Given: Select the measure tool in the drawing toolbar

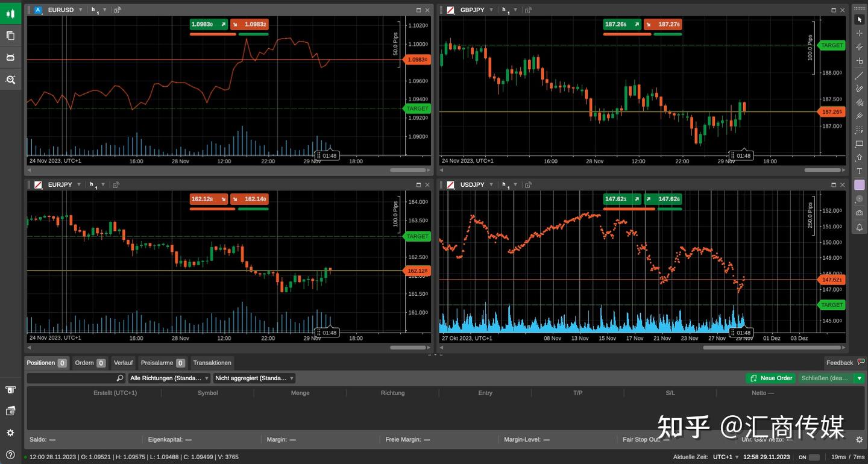Looking at the screenshot, I should [860, 61].
